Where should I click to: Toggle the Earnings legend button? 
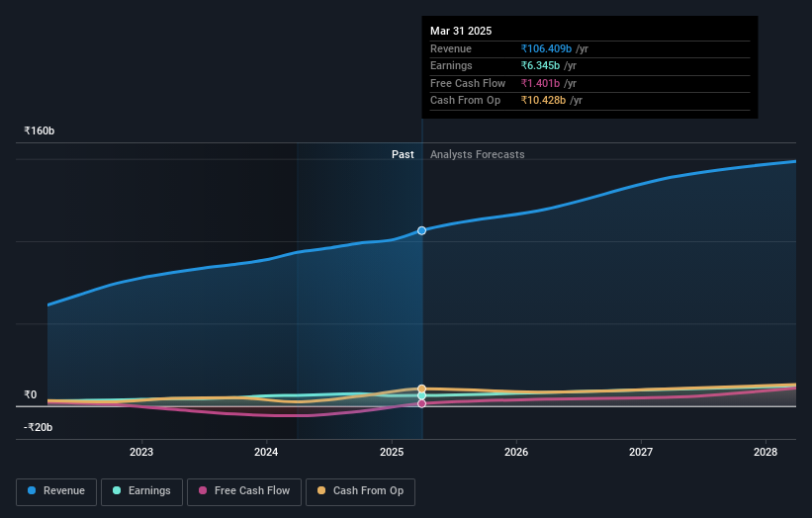(x=141, y=491)
